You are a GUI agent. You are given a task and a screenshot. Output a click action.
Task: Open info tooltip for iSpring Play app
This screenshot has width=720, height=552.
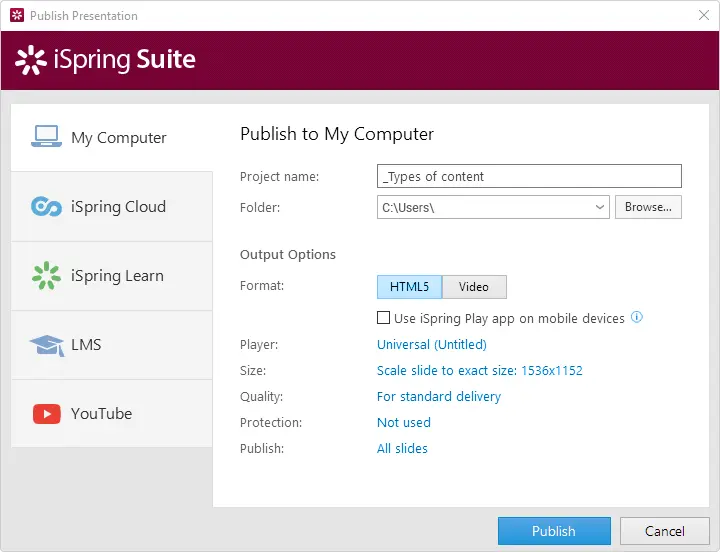[x=636, y=317]
